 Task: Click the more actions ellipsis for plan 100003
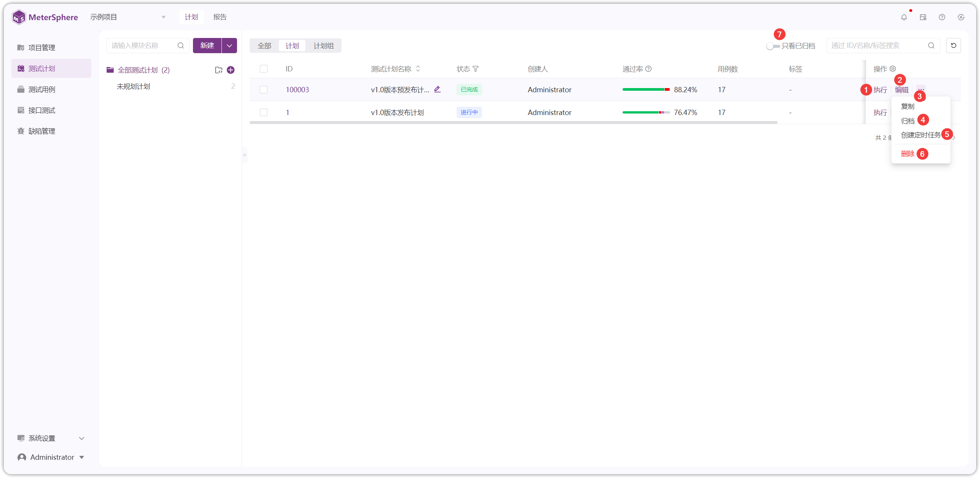[921, 89]
